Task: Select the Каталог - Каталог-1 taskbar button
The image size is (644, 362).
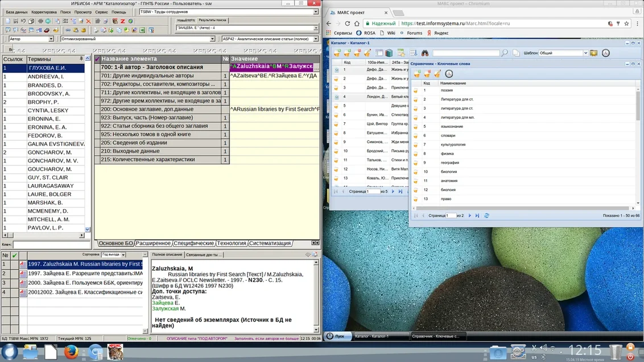Action: coord(381,336)
